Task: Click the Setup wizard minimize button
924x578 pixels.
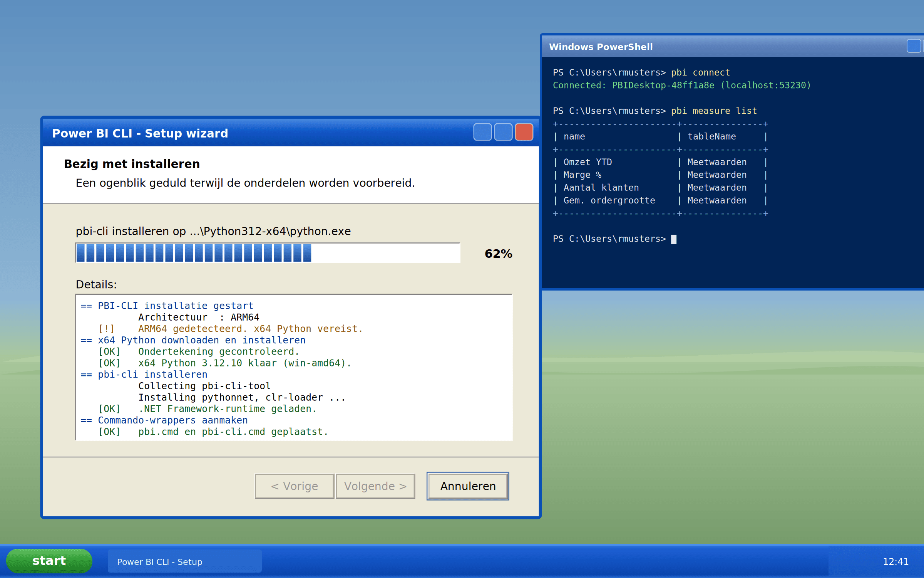Action: pos(482,132)
